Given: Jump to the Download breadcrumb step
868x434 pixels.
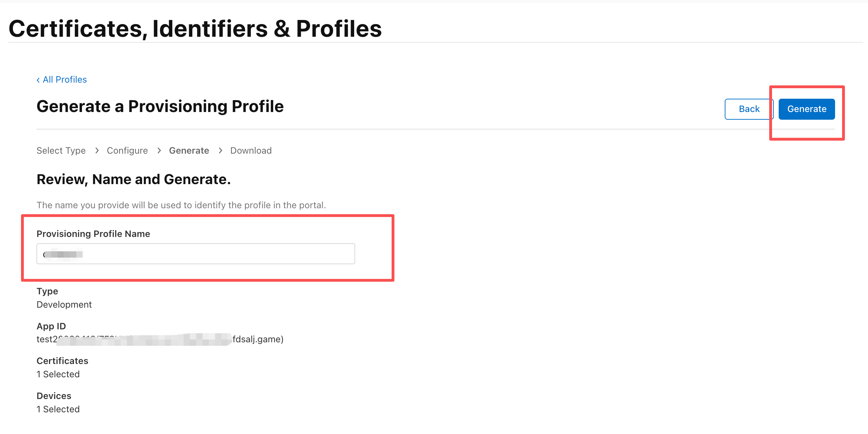Looking at the screenshot, I should (251, 150).
